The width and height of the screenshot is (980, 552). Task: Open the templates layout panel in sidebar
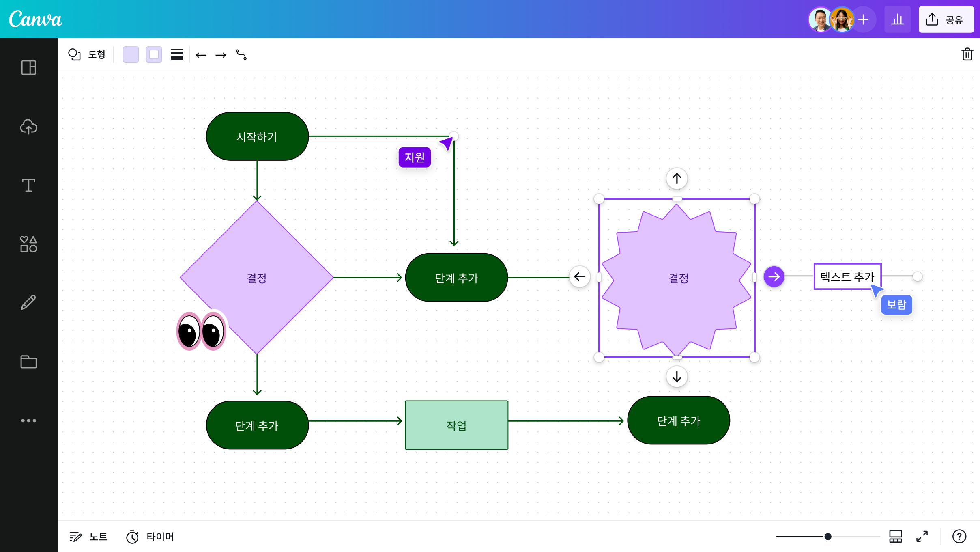[x=28, y=67]
